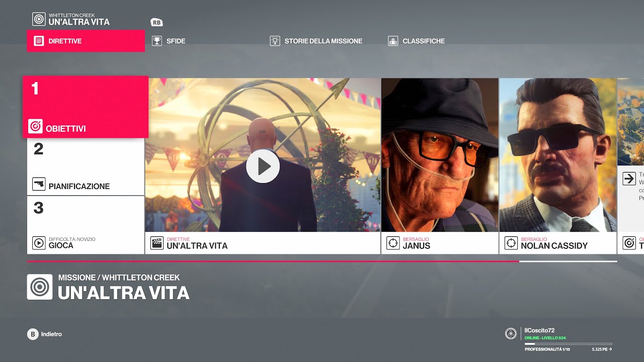Click the Gioca play icon
The height and width of the screenshot is (362, 644).
click(39, 243)
